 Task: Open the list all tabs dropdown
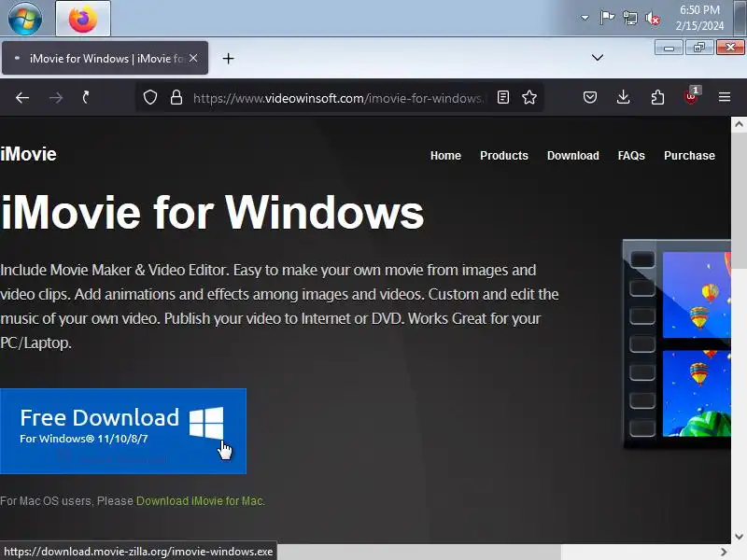click(x=598, y=58)
